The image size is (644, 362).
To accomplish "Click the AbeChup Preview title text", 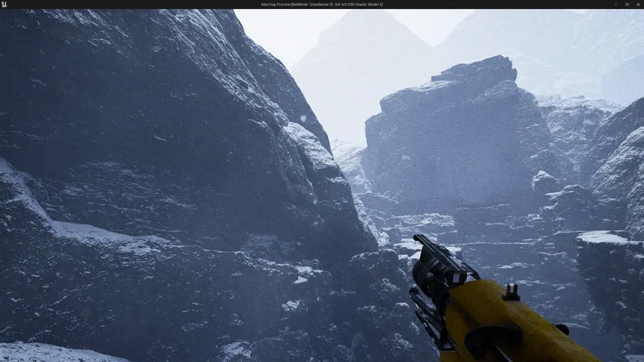I will click(322, 4).
